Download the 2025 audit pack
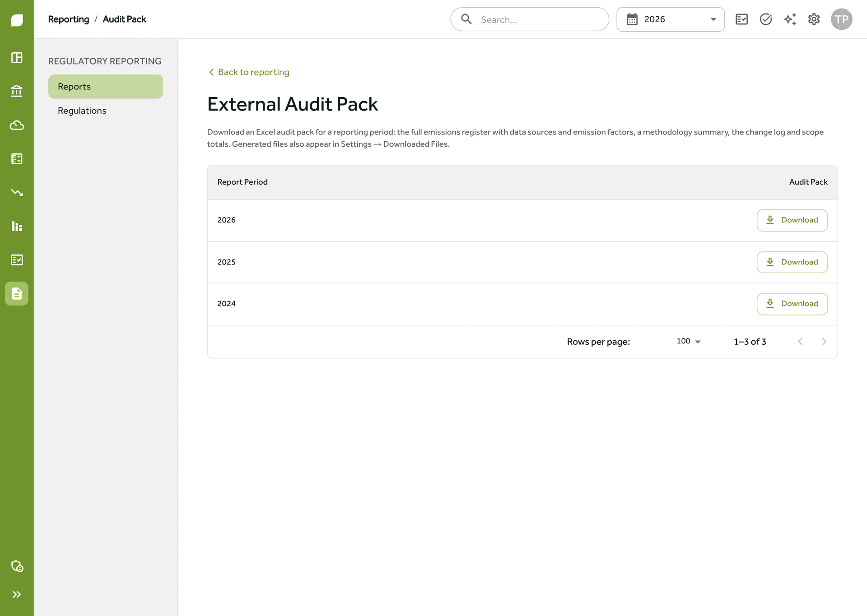 point(792,262)
